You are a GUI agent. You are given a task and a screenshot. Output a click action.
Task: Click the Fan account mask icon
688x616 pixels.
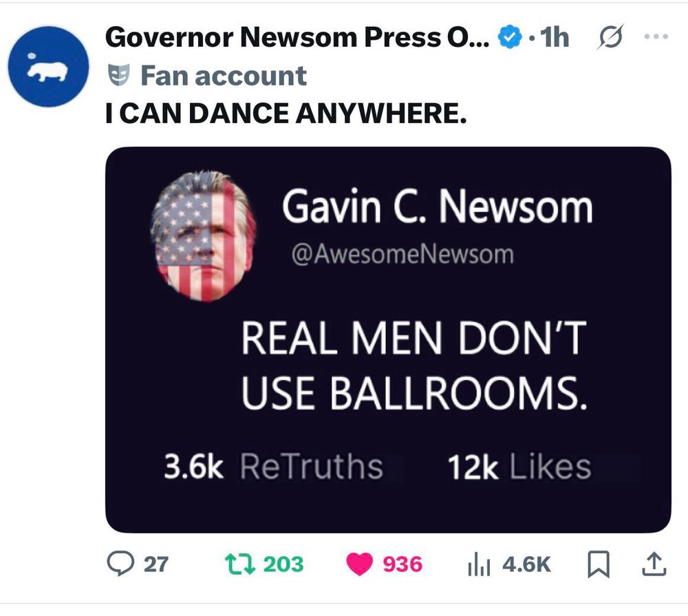pyautogui.click(x=119, y=75)
